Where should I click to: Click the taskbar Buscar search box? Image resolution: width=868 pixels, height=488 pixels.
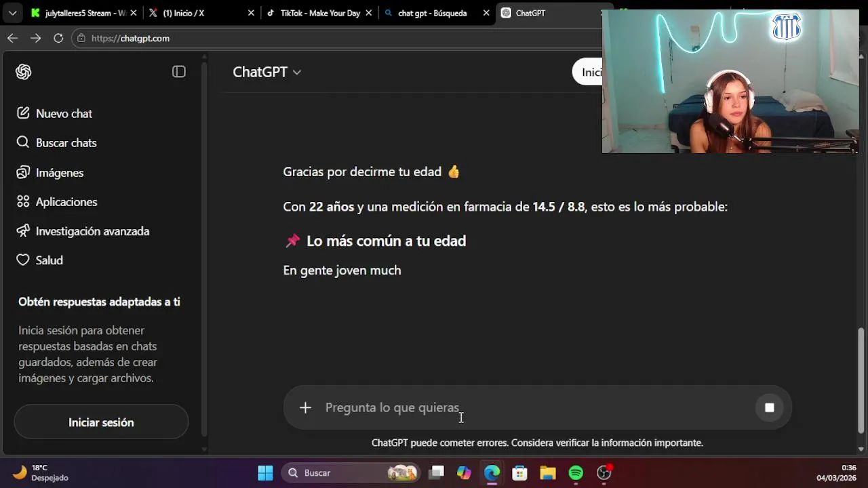[351, 472]
